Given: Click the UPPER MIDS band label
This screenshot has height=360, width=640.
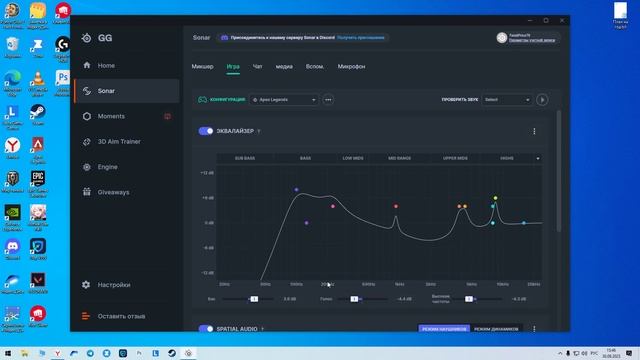Looking at the screenshot, I should (455, 158).
